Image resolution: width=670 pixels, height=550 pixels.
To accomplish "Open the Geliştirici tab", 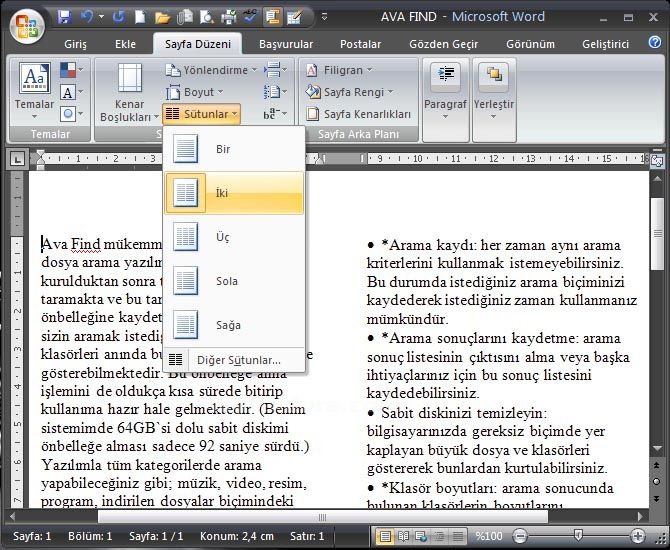I will [605, 44].
